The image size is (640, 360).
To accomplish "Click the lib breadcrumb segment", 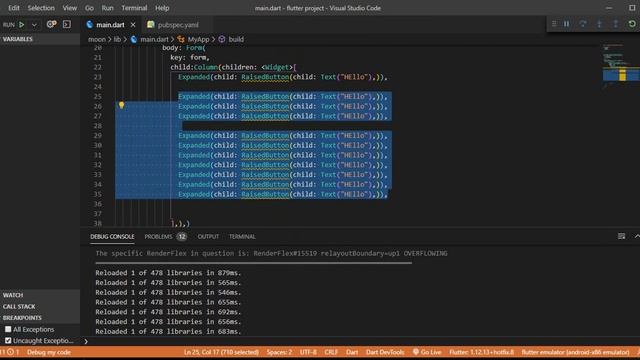I will (117, 39).
